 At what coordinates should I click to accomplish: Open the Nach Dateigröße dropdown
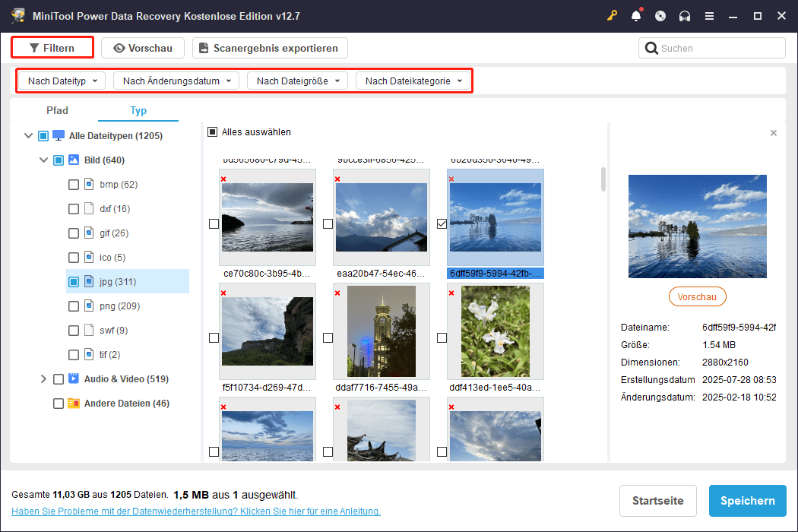297,81
